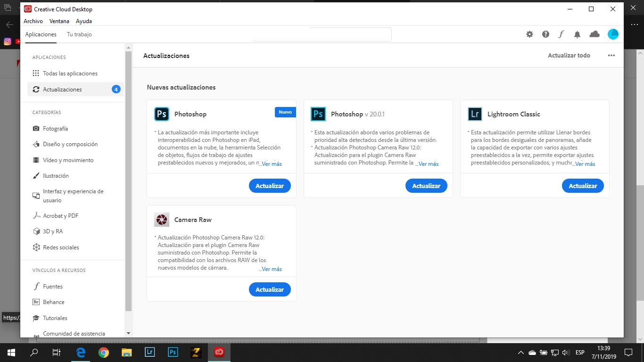Expand Ver más on the new Photoshop card

click(x=271, y=164)
